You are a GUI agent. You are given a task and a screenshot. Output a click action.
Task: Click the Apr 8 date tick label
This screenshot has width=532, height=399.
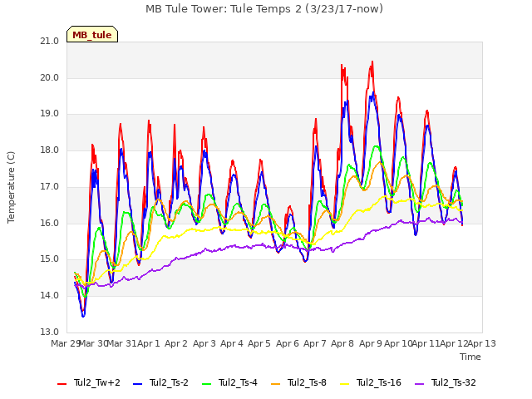[x=342, y=343]
